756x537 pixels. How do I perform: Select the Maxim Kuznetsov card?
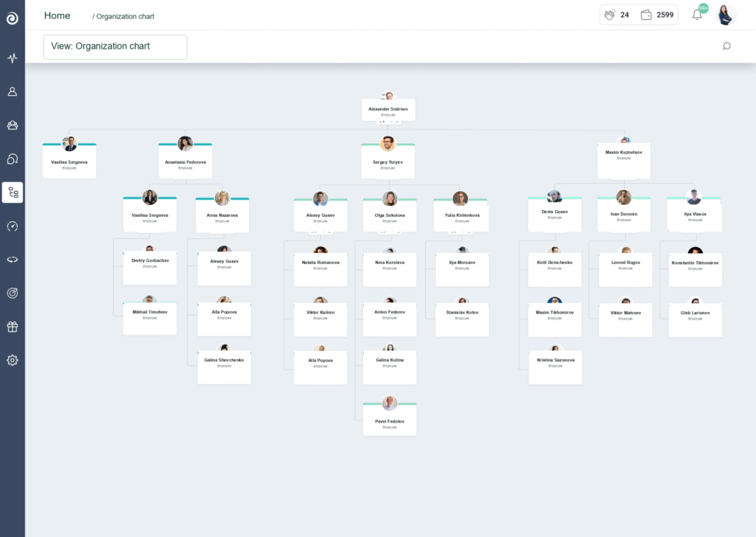tap(623, 161)
